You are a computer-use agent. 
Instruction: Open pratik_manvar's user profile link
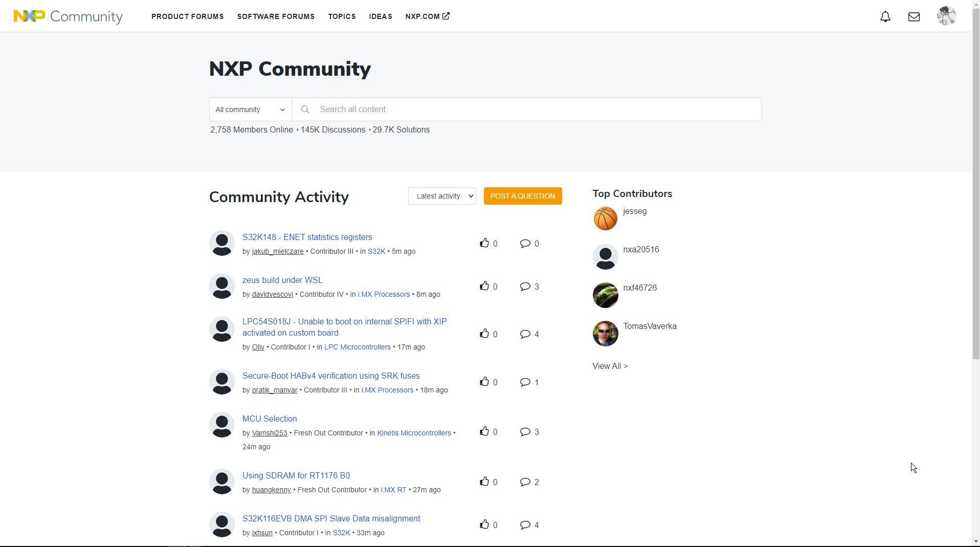click(x=274, y=390)
